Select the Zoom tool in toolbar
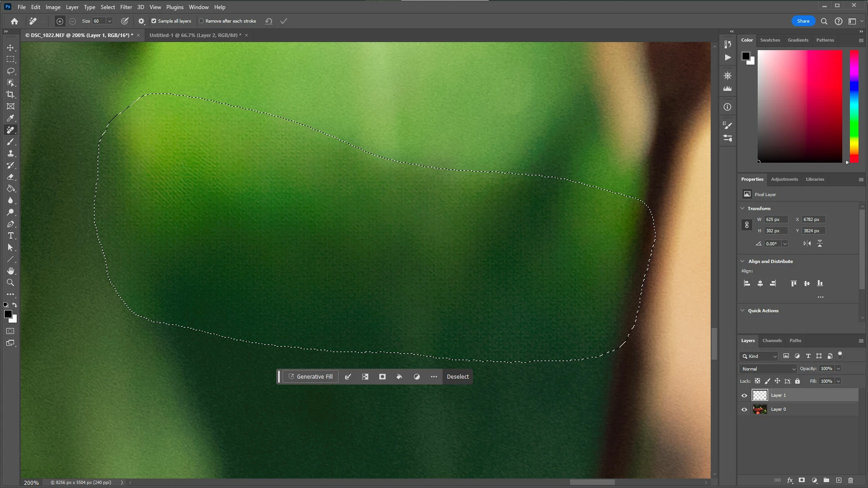This screenshot has height=488, width=868. (10, 283)
